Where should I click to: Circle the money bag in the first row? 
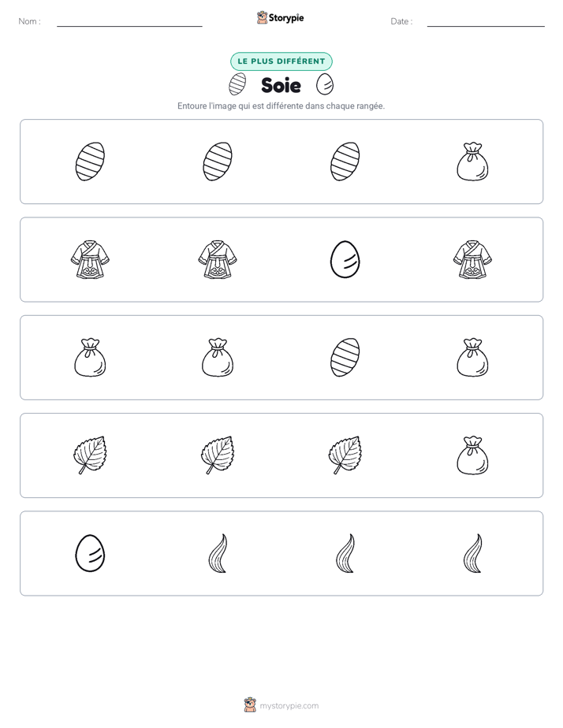pos(472,162)
